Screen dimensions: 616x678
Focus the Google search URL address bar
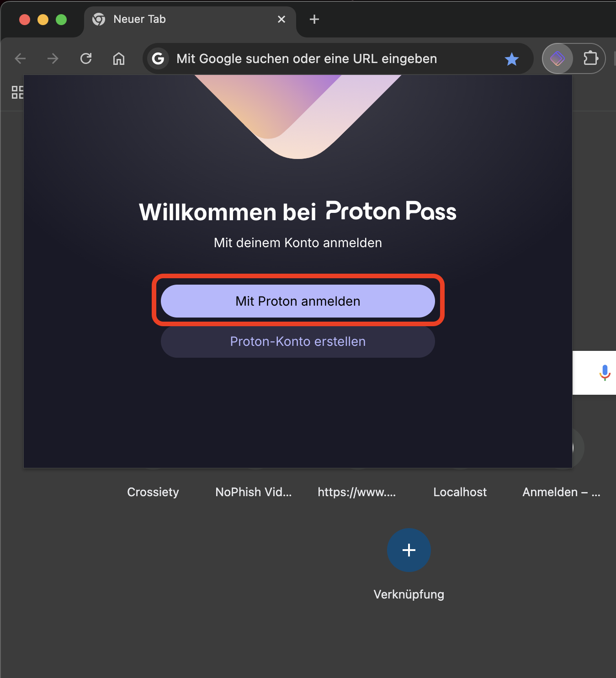coord(338,58)
